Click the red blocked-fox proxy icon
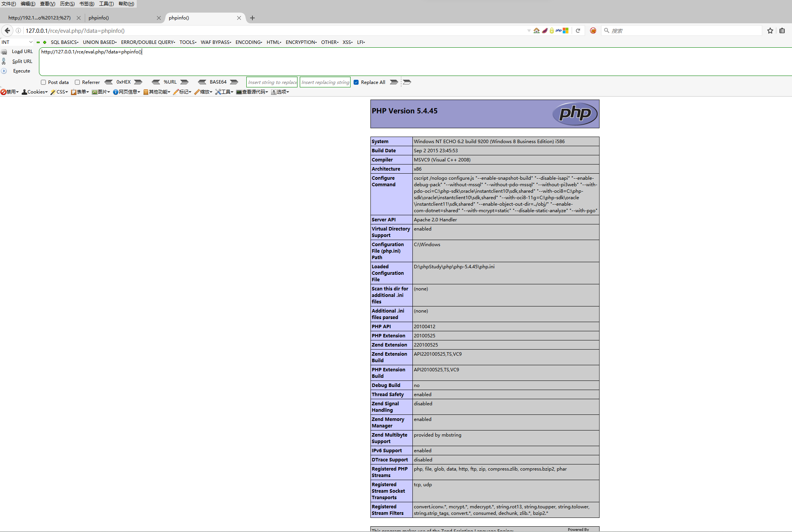792x532 pixels. pyautogui.click(x=593, y=31)
